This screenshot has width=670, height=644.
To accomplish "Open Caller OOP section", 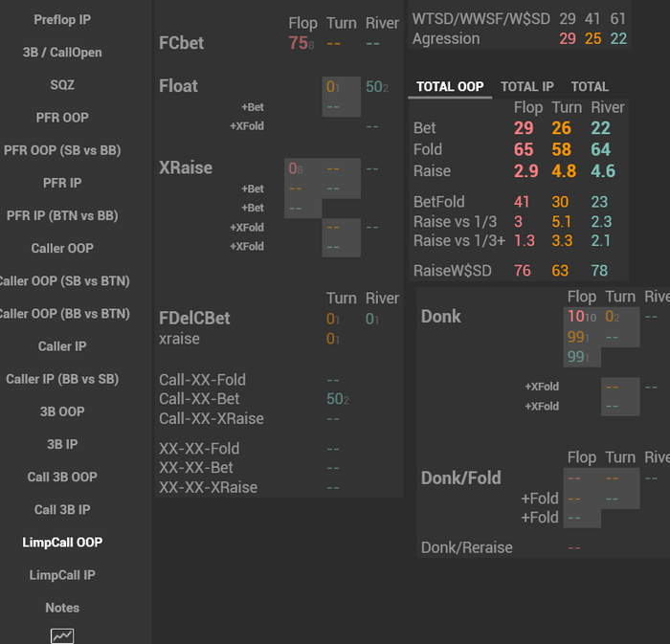I will 62,248.
